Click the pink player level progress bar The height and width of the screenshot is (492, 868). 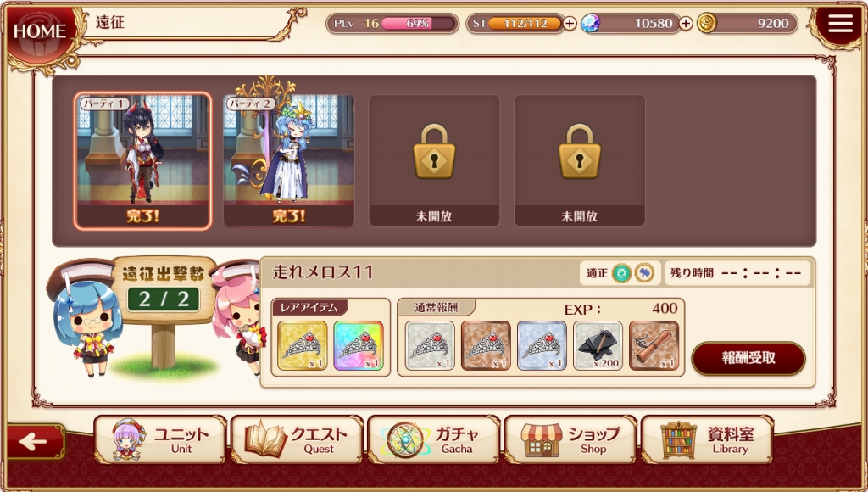419,23
